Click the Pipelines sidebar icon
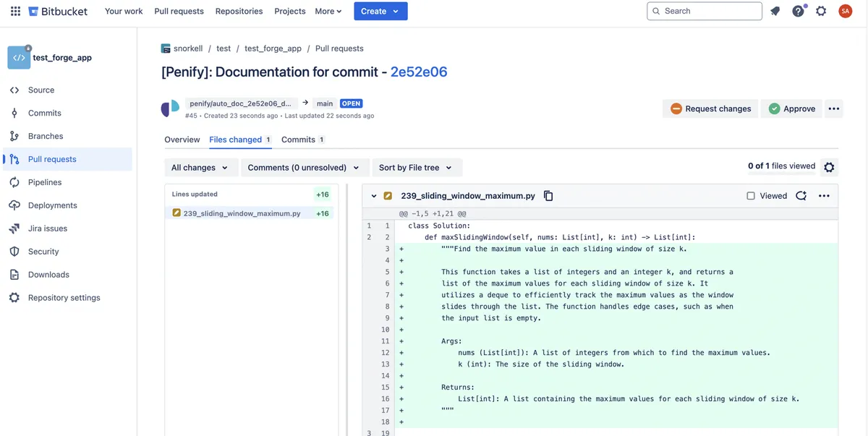This screenshot has width=868, height=436. [x=14, y=183]
